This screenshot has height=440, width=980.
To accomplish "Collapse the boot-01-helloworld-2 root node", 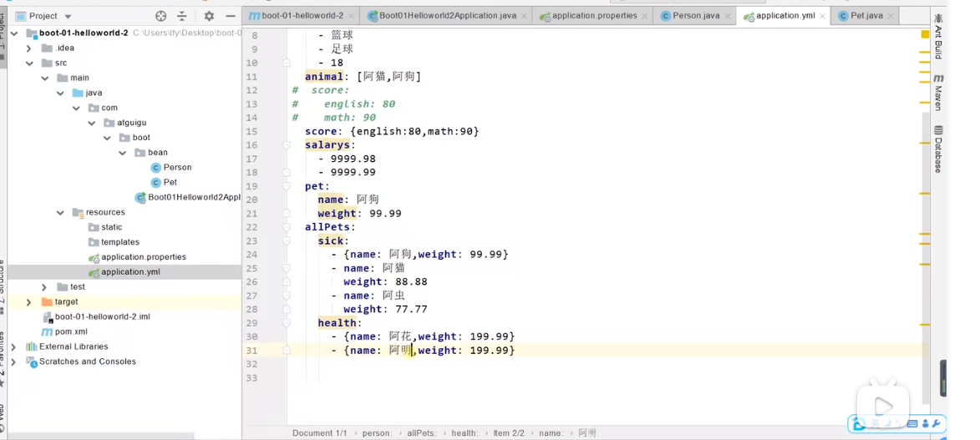I will tap(13, 33).
